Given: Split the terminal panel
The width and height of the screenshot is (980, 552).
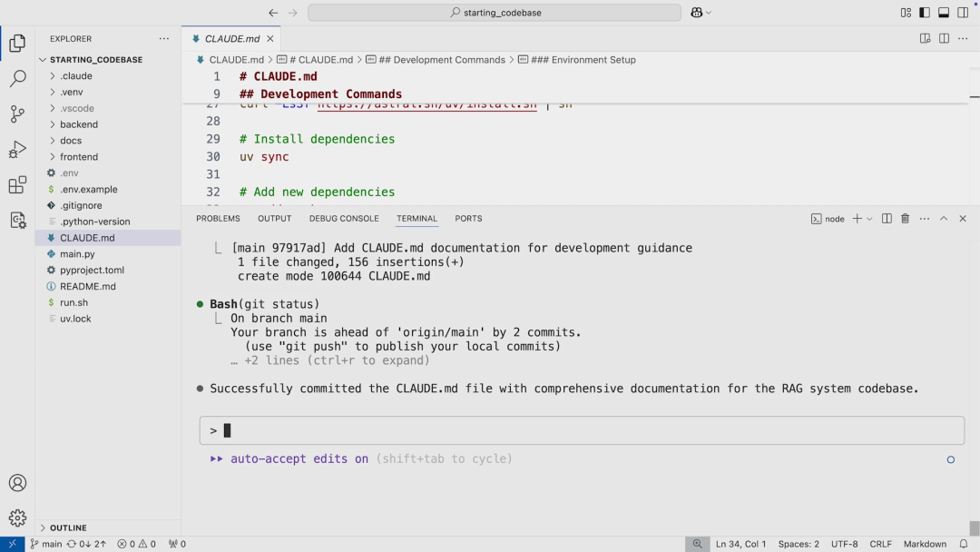Looking at the screenshot, I should click(x=887, y=219).
